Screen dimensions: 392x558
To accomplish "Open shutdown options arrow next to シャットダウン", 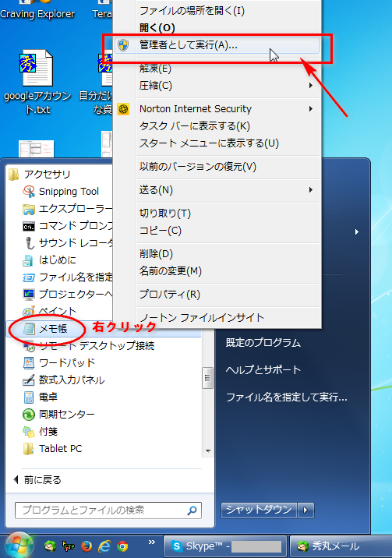I will point(306,510).
